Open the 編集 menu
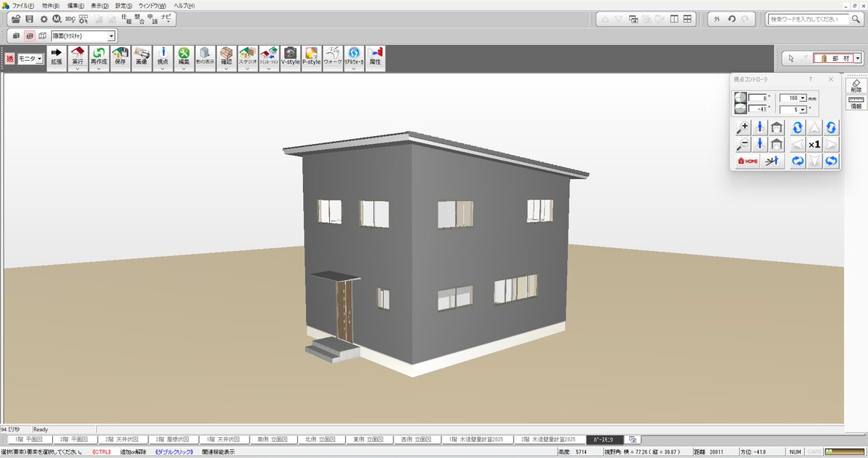This screenshot has width=868, height=458. pos(76,5)
